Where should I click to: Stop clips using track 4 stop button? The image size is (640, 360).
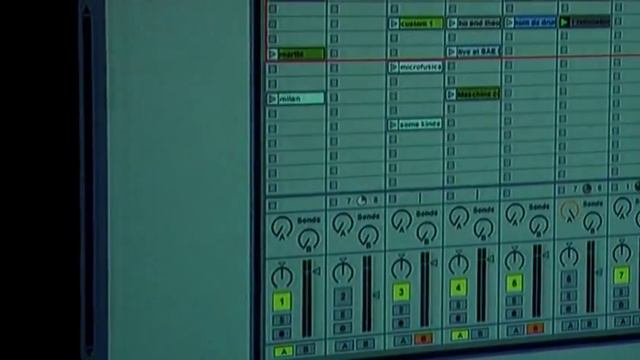(450, 196)
